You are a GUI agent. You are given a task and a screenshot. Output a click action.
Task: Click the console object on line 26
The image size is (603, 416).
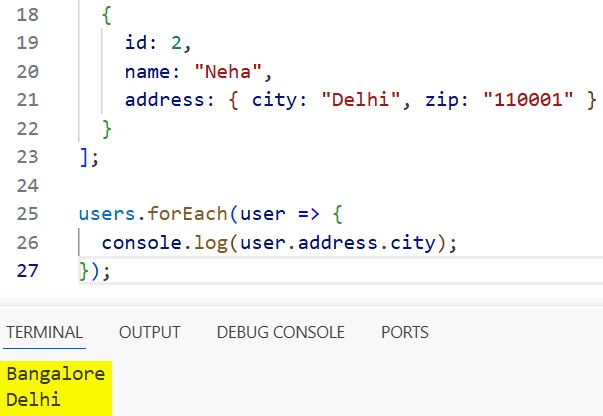click(142, 243)
